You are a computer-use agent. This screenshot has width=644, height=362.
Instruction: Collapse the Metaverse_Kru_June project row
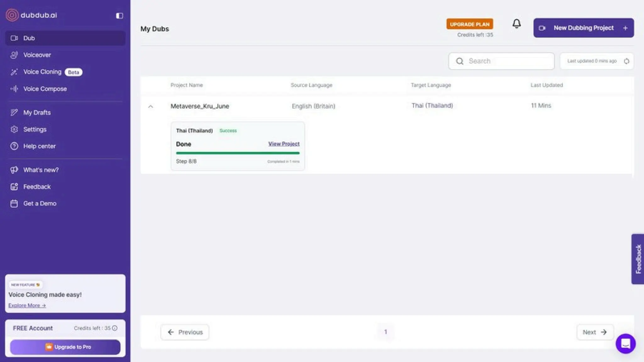coord(151,107)
